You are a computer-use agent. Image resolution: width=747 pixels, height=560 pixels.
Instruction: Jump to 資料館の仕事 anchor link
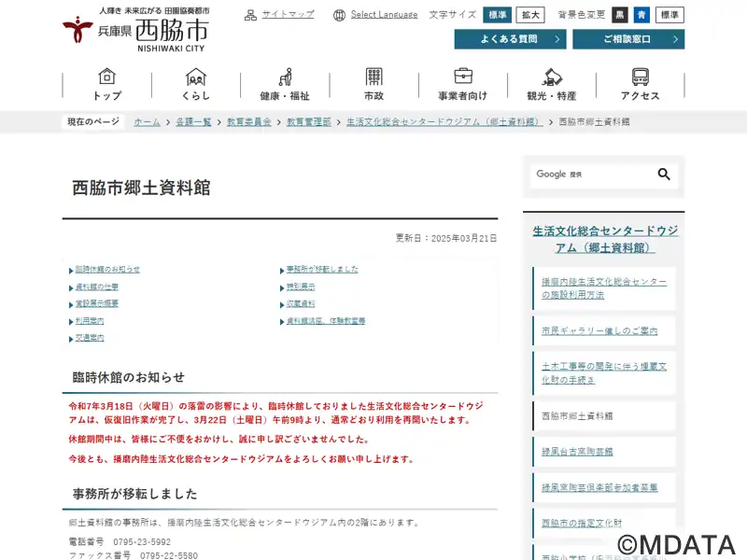(97, 287)
